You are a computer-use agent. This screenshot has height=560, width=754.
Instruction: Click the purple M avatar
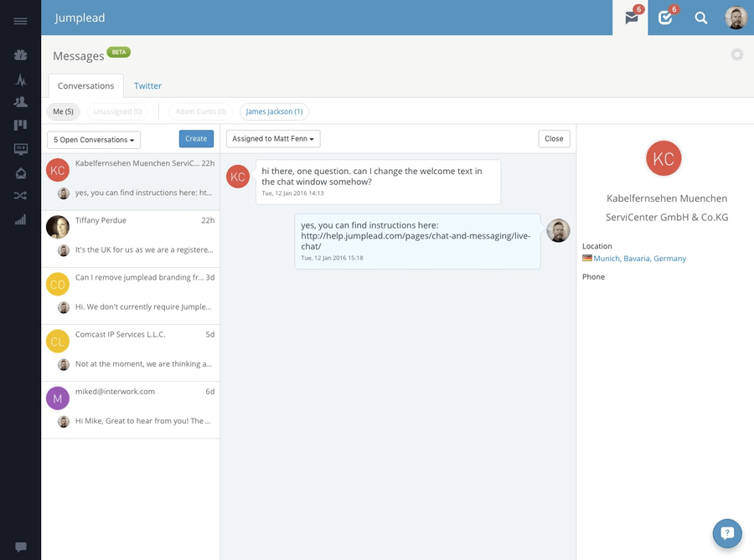(58, 398)
